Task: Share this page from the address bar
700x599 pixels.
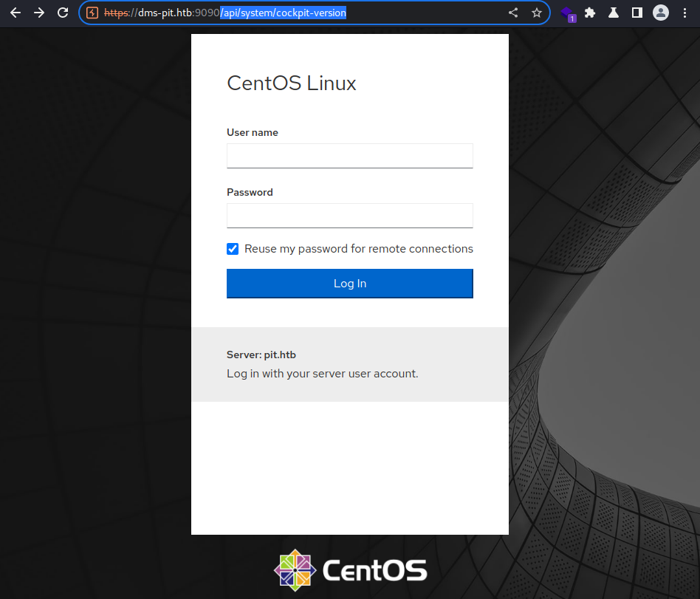Action: 513,13
